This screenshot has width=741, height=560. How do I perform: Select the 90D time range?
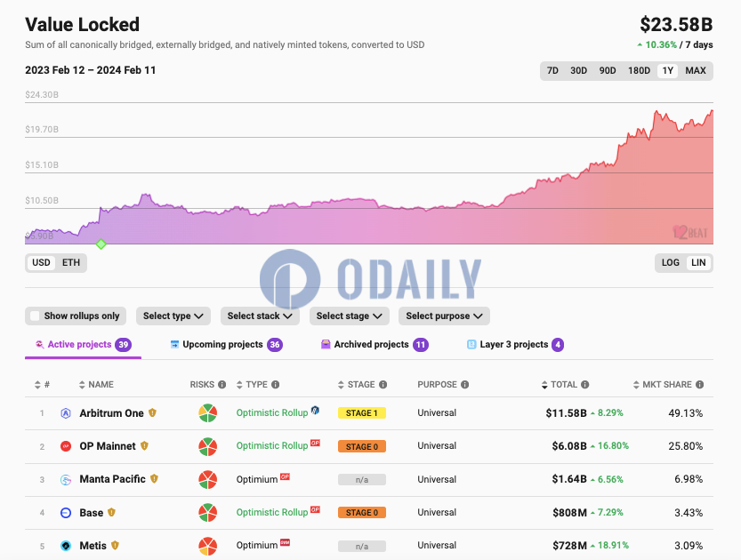[608, 71]
